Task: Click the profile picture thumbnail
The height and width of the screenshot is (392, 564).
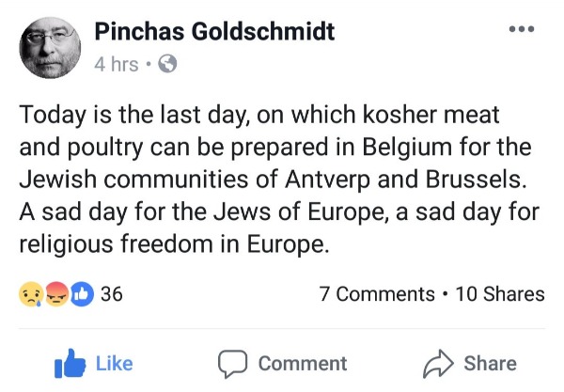Action: (x=50, y=47)
